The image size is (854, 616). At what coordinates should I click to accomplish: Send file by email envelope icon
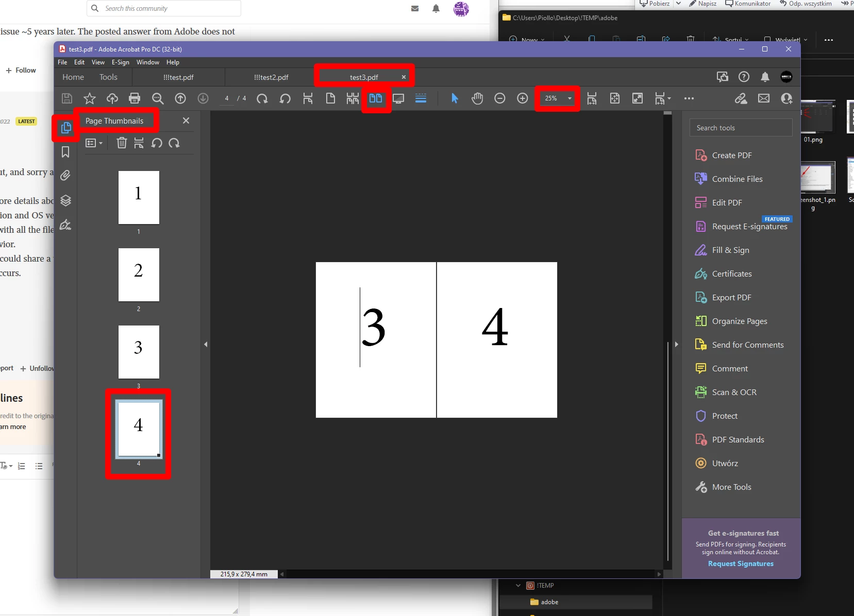coord(764,98)
